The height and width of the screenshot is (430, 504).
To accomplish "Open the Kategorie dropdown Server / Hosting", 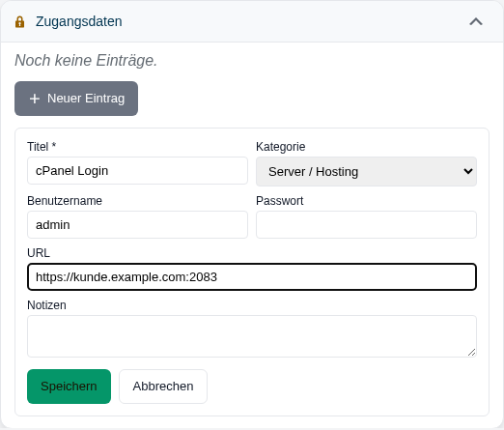I will tap(366, 171).
